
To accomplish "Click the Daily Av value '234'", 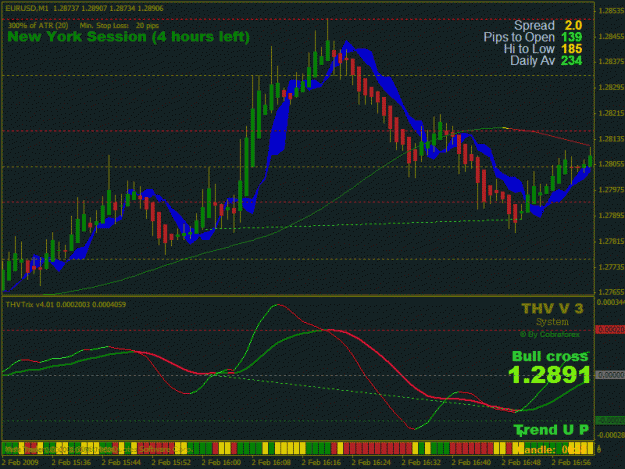I will coord(572,61).
